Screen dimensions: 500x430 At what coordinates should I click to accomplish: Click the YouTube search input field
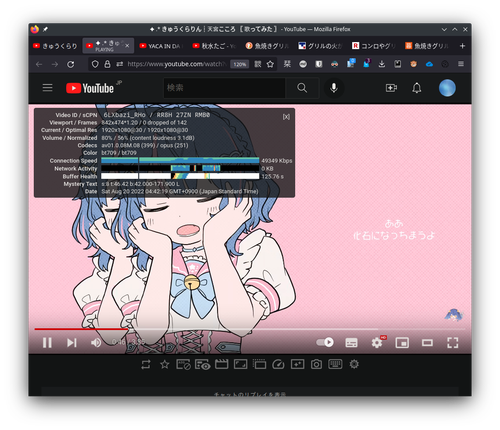pos(224,88)
